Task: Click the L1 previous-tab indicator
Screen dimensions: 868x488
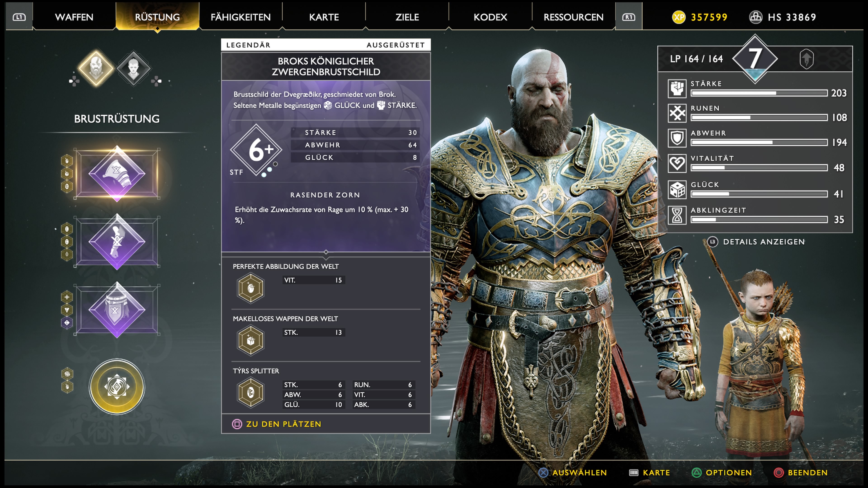Action: (x=19, y=17)
